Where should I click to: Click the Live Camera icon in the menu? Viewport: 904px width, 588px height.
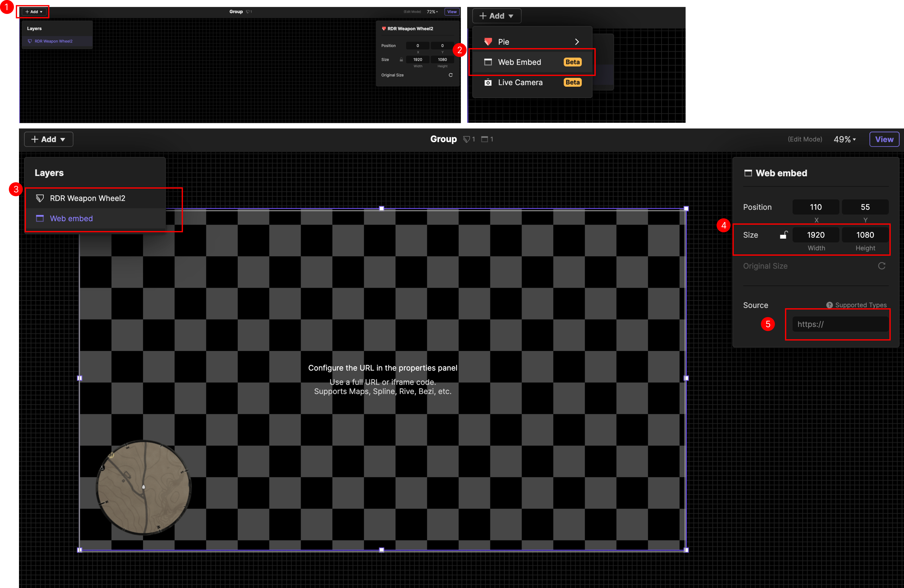coord(488,82)
